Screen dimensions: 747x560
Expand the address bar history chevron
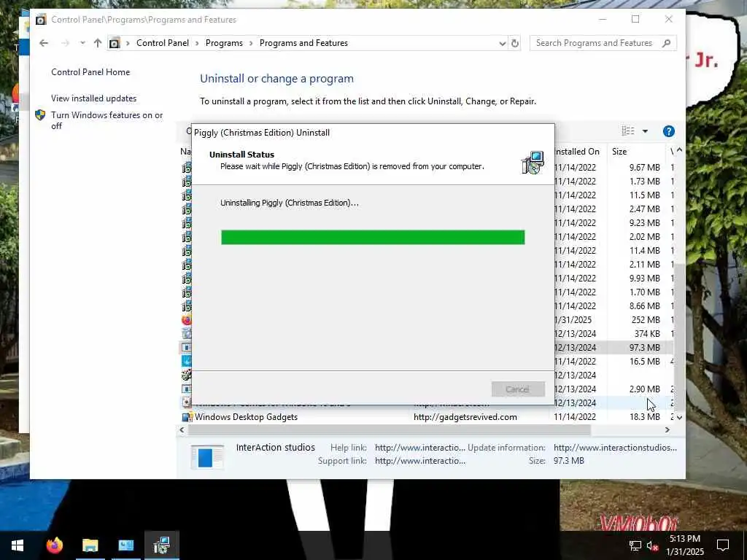pyautogui.click(x=502, y=43)
